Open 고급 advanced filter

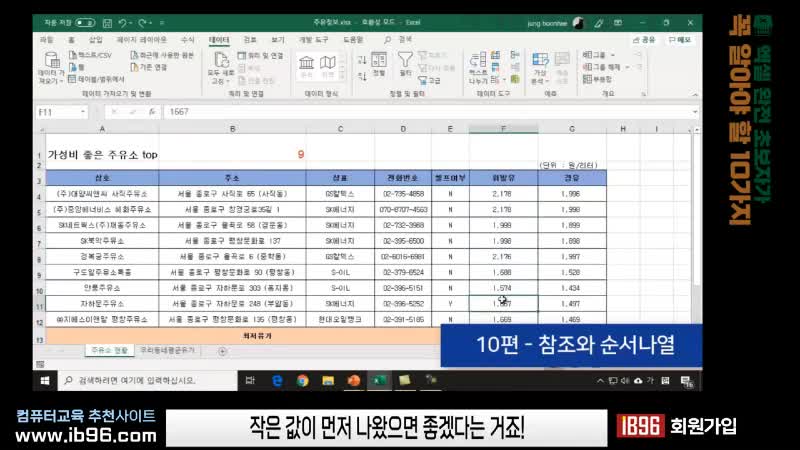tap(429, 80)
